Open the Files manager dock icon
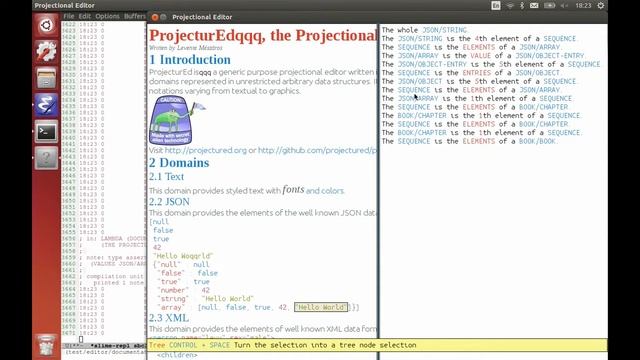Viewport: 640px width, 360px height. click(46, 78)
